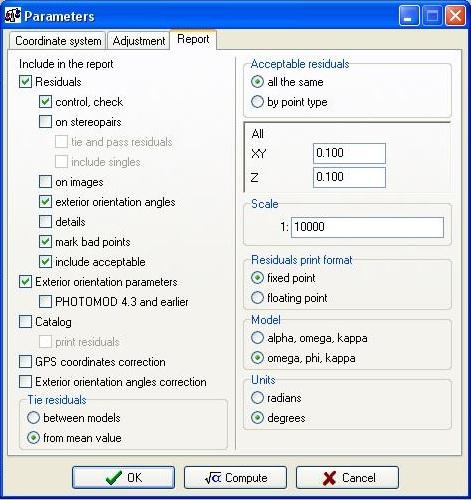The height and width of the screenshot is (500, 471).
Task: Enable the on stereopairs checkbox
Action: (45, 122)
